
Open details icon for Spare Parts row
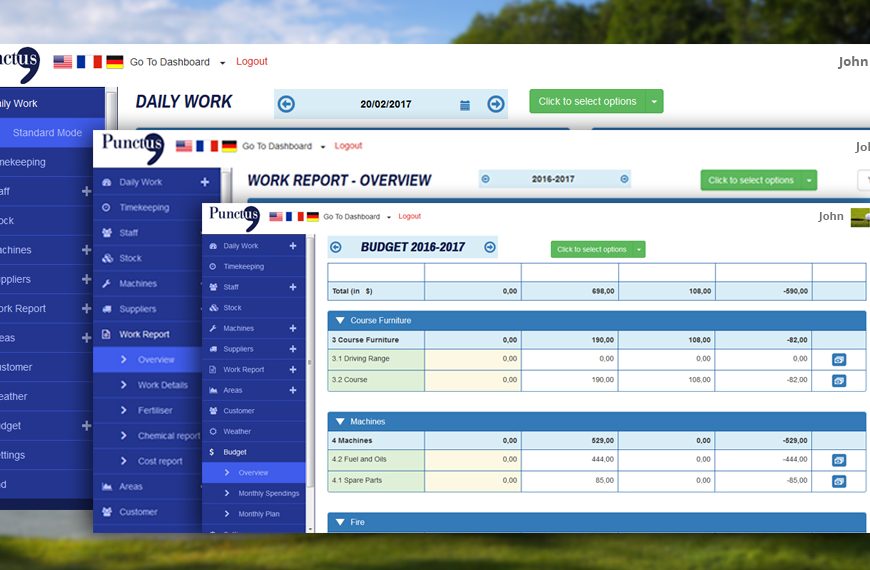coord(838,481)
